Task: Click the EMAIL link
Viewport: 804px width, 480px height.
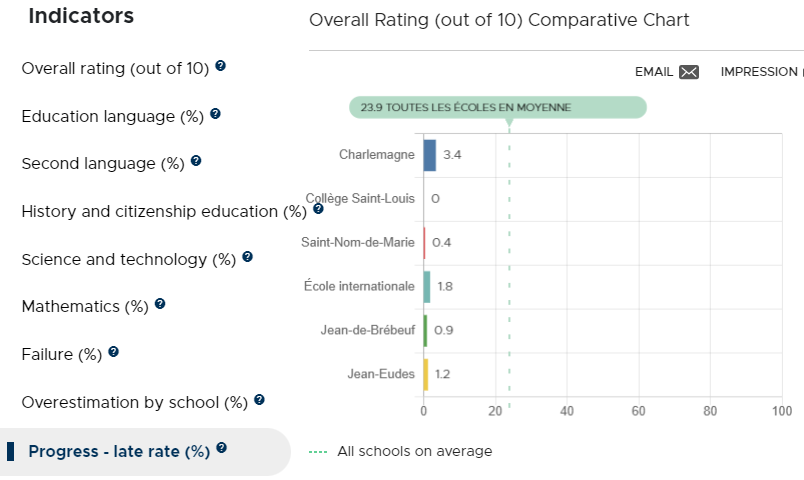Action: point(667,72)
